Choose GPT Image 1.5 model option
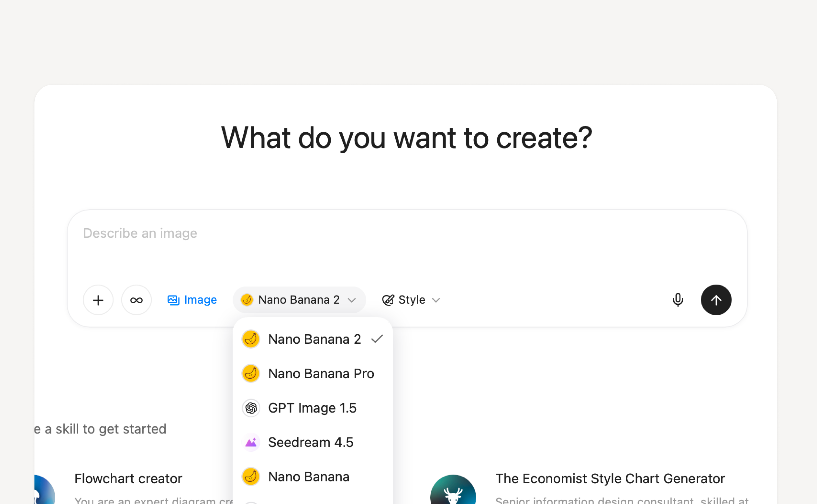Viewport: 817px width, 504px height. pyautogui.click(x=312, y=408)
